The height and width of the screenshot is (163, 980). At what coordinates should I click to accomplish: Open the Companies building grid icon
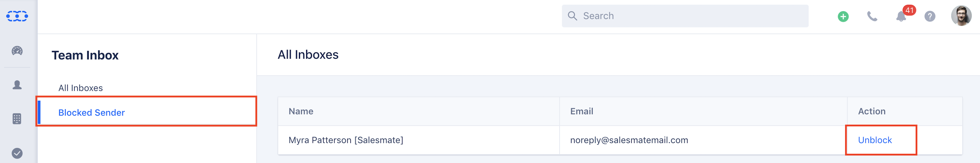pos(17,119)
